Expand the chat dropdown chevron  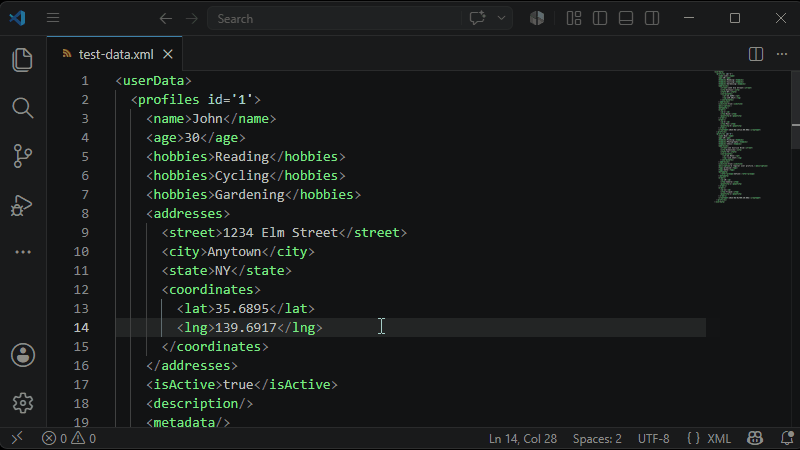502,18
